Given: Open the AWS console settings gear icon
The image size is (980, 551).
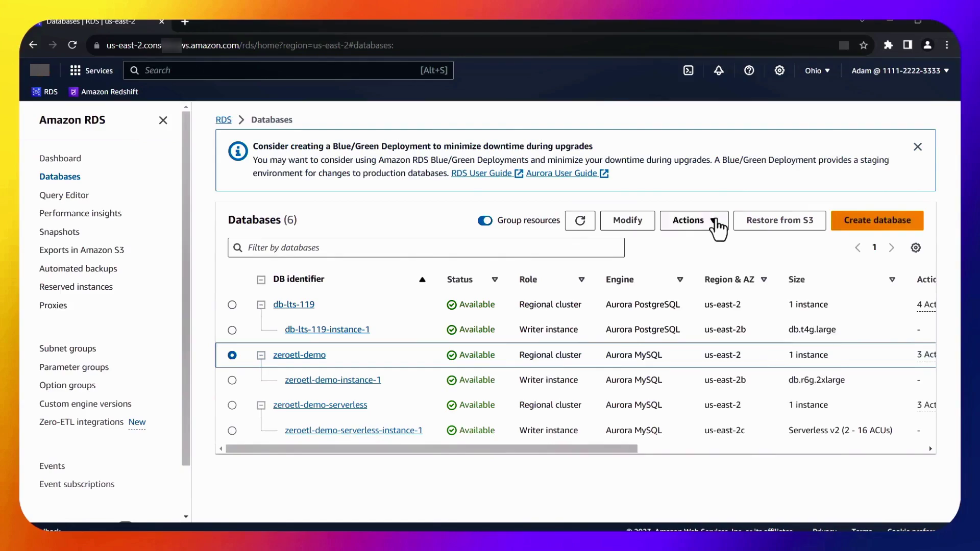Looking at the screenshot, I should pyautogui.click(x=779, y=70).
